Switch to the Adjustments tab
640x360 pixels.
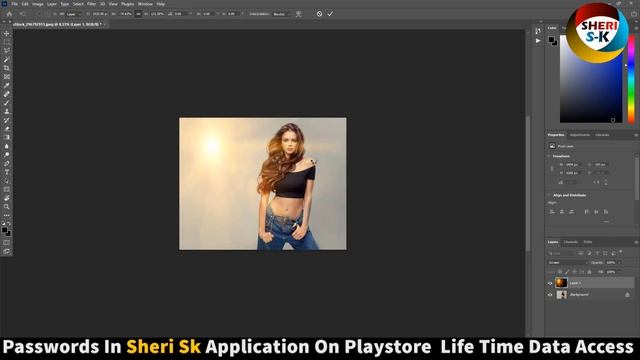coord(580,135)
